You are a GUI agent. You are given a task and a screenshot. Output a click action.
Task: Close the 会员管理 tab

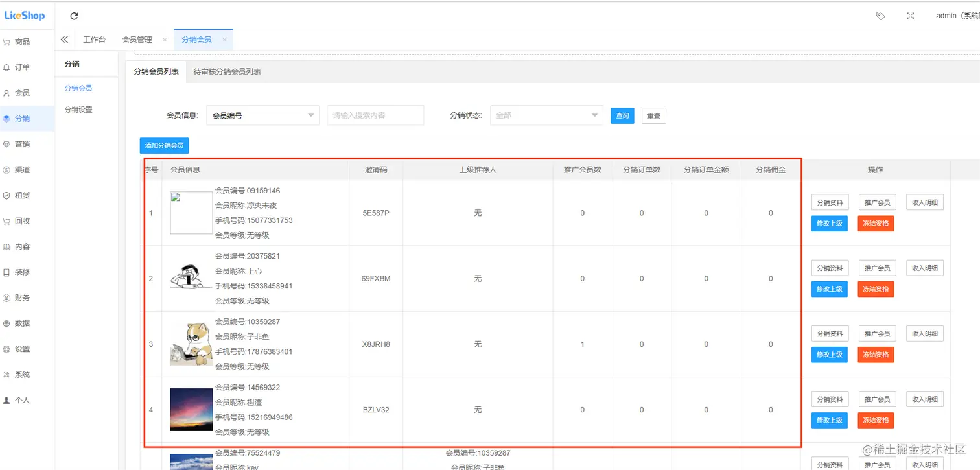(165, 40)
